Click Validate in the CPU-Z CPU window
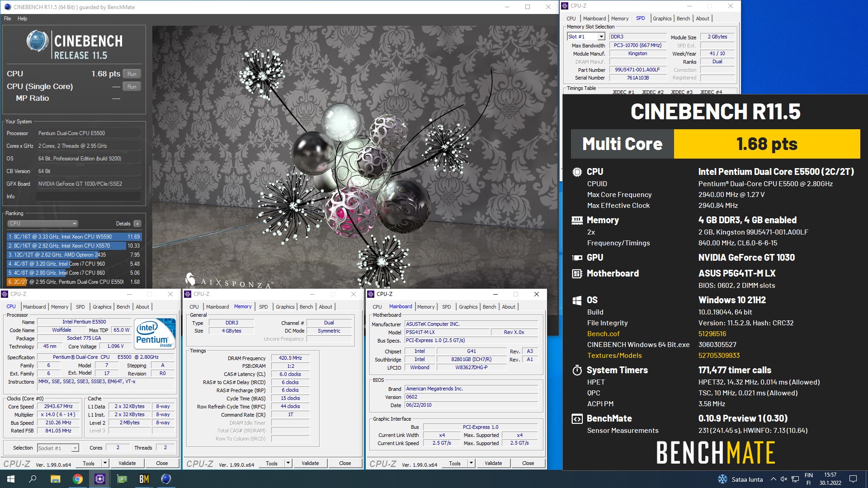The image size is (868, 488). 127,463
